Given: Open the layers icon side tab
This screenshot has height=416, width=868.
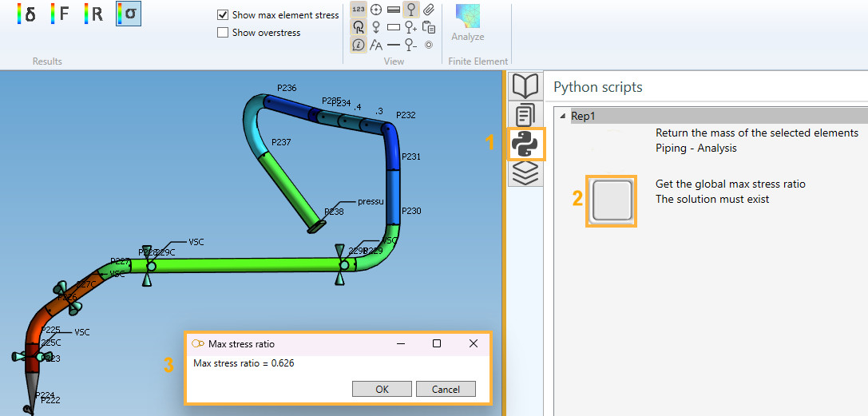Looking at the screenshot, I should point(524,173).
